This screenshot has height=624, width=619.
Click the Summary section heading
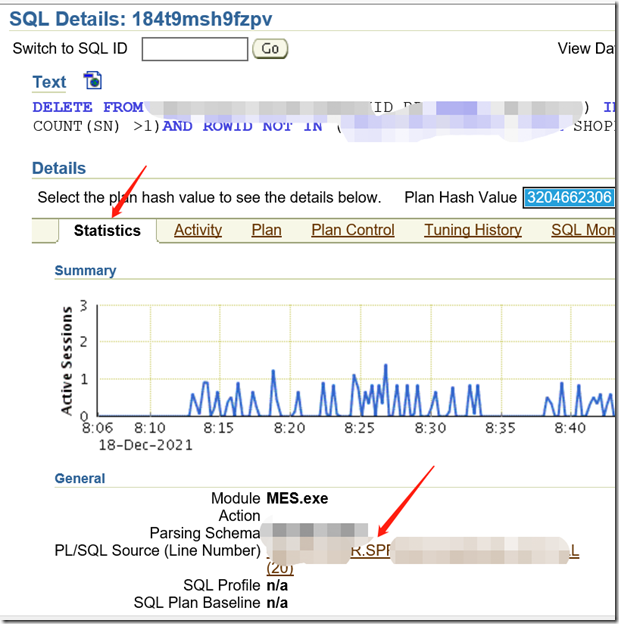click(x=85, y=271)
